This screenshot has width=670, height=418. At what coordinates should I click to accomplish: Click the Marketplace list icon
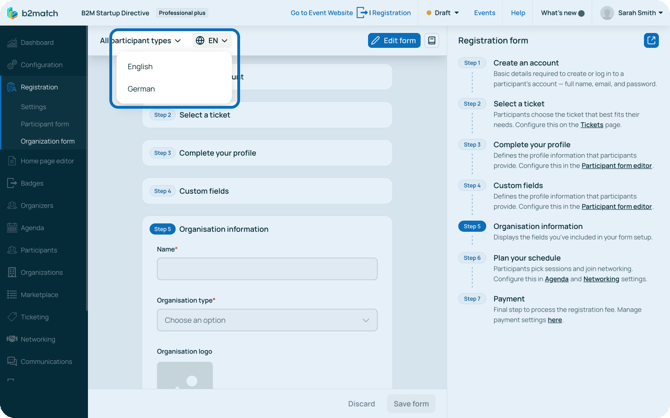click(12, 294)
